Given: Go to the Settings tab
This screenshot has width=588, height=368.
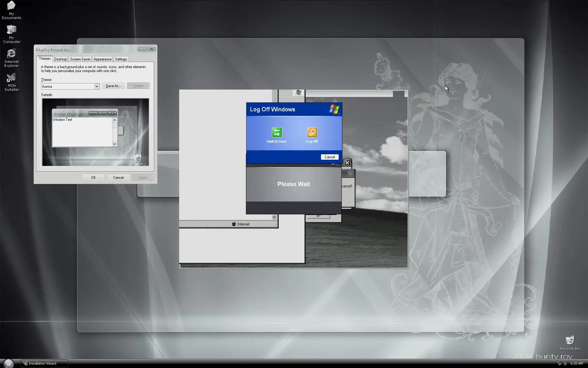Looking at the screenshot, I should click(121, 59).
